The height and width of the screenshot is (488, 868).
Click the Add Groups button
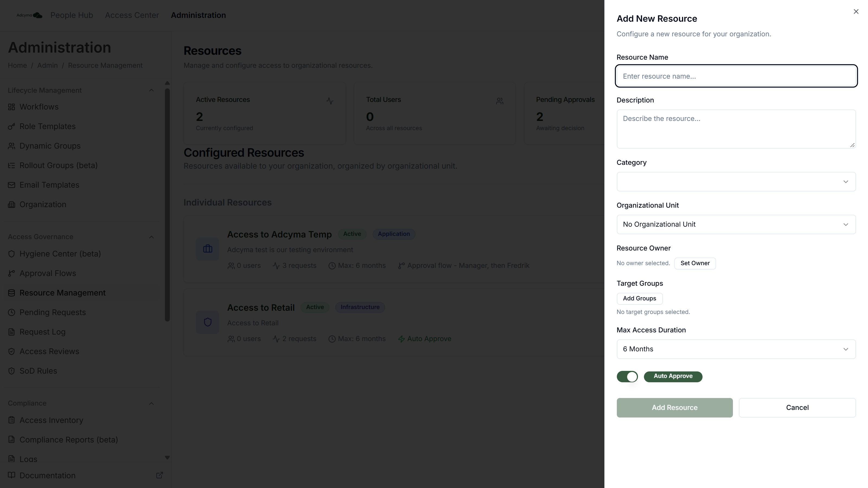coord(639,298)
